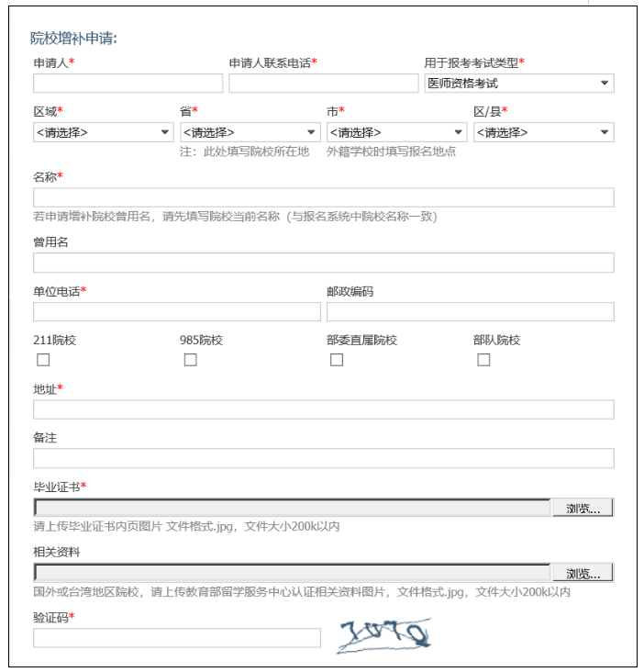Open the 用于报考考试类型 dropdown
This screenshot has width=644, height=672.
[518, 84]
